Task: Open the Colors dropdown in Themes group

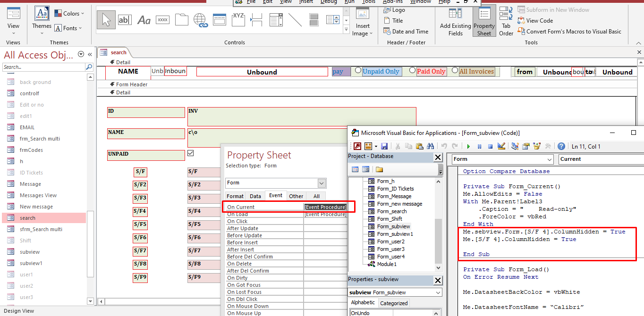Action: click(x=69, y=13)
